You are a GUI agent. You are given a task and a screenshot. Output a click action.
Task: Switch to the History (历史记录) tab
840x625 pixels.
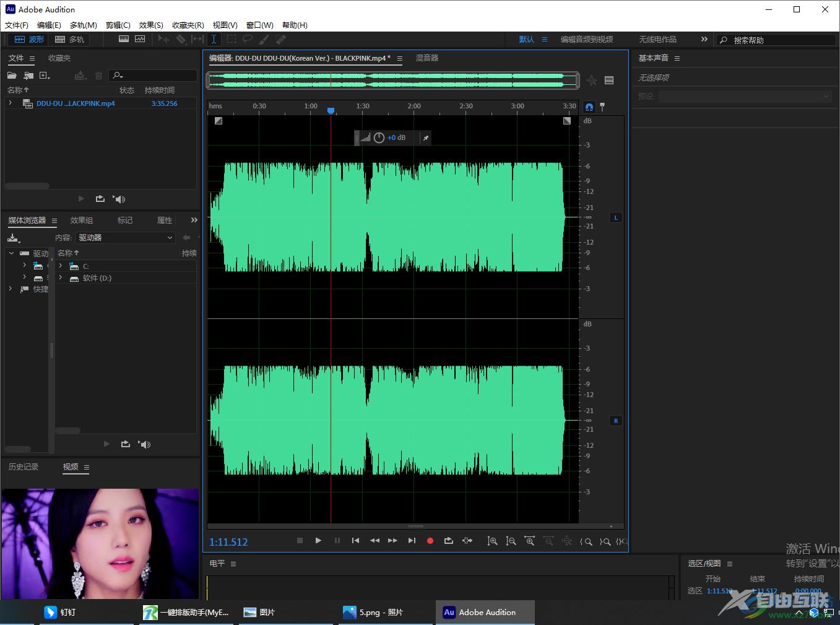point(24,467)
